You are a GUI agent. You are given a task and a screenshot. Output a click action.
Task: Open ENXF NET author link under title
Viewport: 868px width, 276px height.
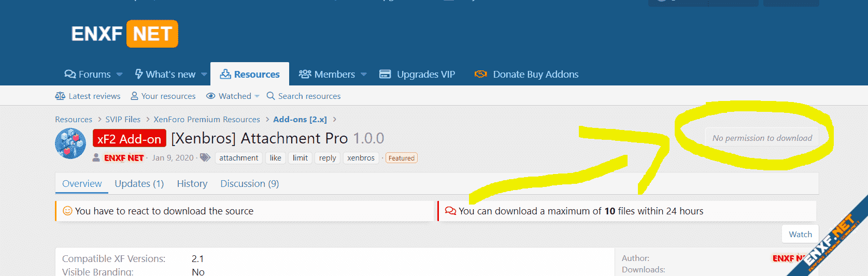click(124, 158)
